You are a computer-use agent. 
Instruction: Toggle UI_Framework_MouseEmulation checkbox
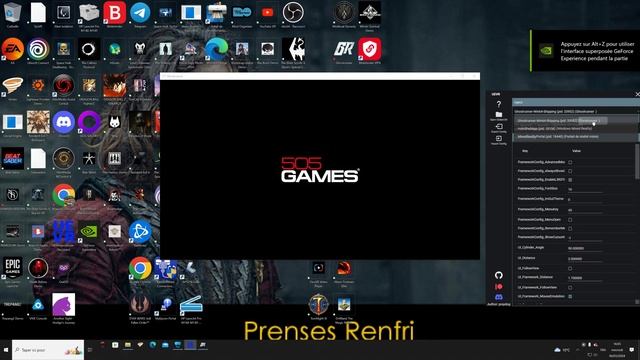point(570,296)
